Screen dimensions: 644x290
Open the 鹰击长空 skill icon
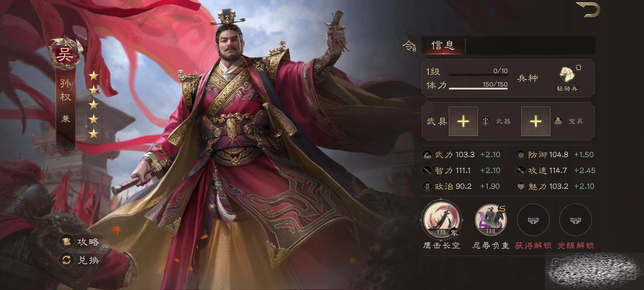(x=442, y=219)
